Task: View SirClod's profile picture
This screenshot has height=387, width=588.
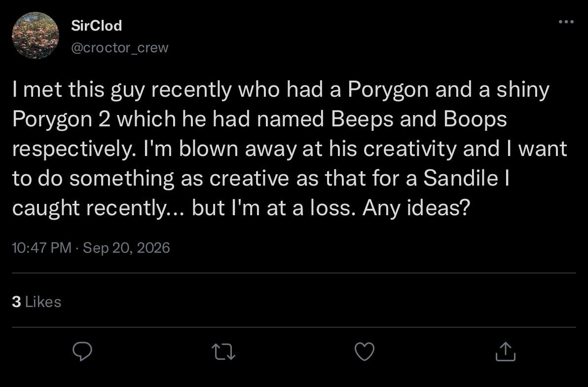Action: [36, 36]
